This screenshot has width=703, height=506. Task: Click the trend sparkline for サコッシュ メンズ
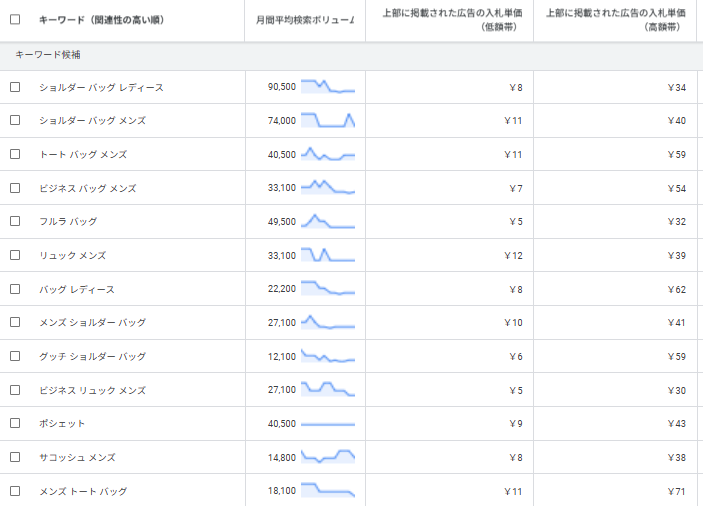(x=328, y=457)
